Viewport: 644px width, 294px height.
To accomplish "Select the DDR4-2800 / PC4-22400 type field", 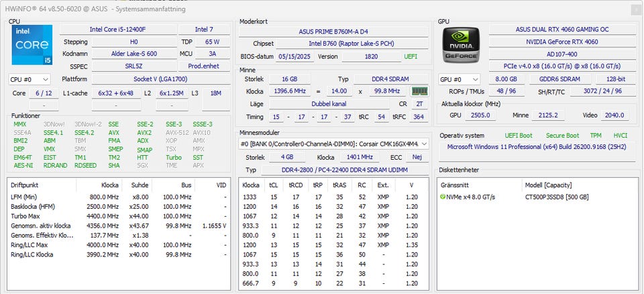I will tap(345, 170).
